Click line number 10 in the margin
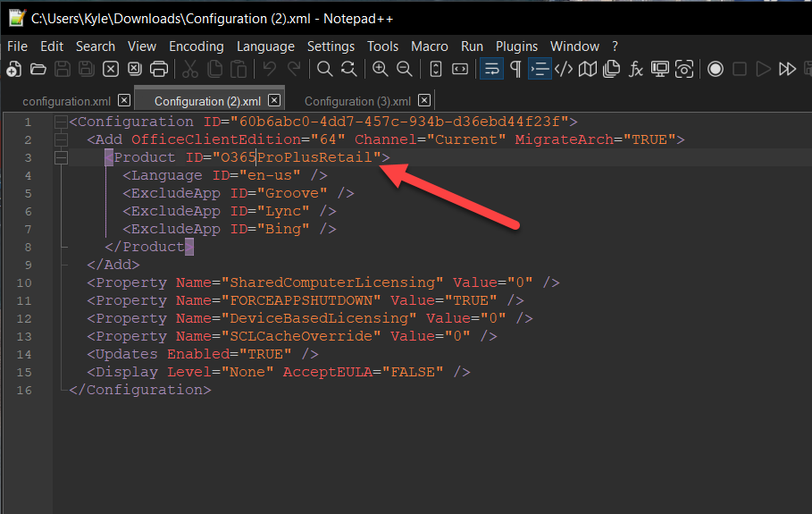 pyautogui.click(x=24, y=282)
